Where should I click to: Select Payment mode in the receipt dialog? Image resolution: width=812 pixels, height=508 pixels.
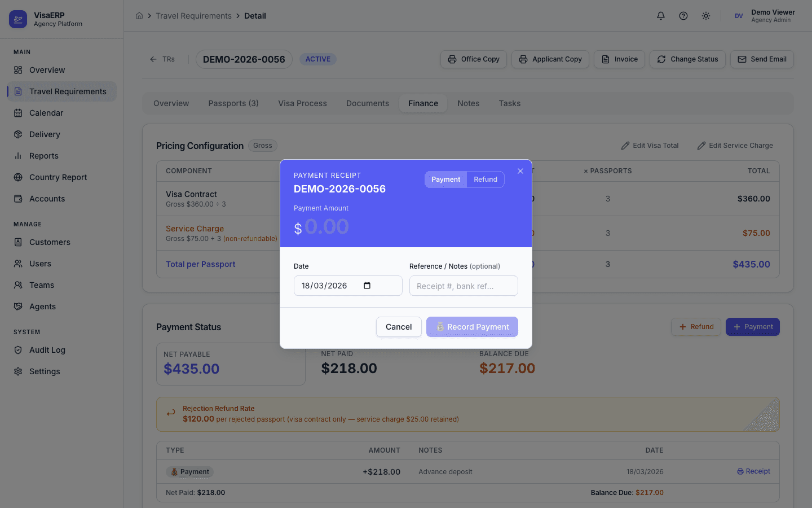[445, 179]
